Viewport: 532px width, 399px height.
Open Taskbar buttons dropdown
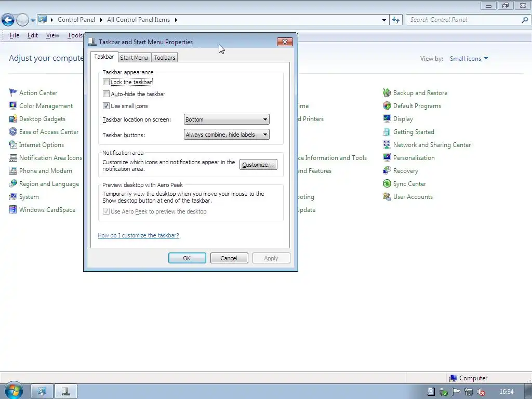pyautogui.click(x=227, y=135)
